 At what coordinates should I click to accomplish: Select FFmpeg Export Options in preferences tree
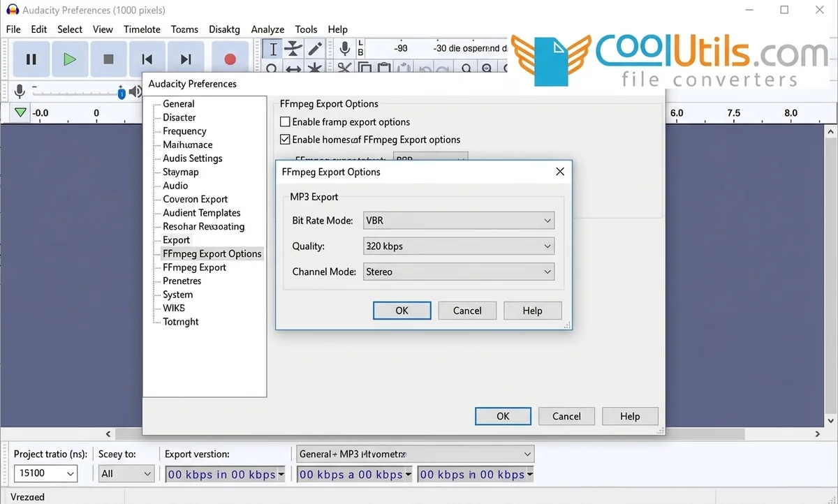tap(212, 253)
